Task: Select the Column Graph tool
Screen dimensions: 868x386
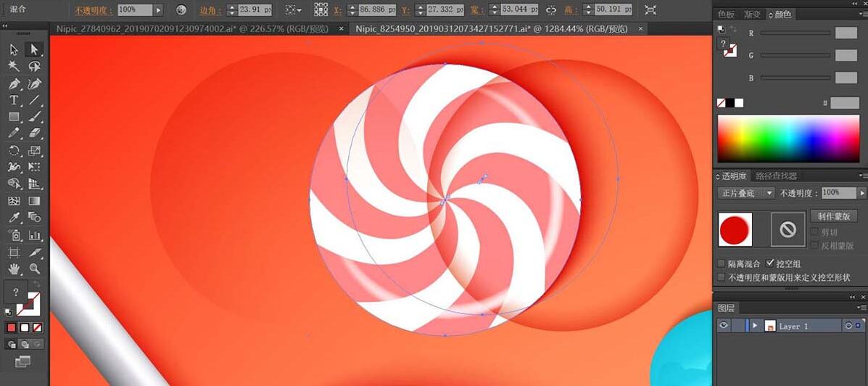Action: tap(34, 235)
